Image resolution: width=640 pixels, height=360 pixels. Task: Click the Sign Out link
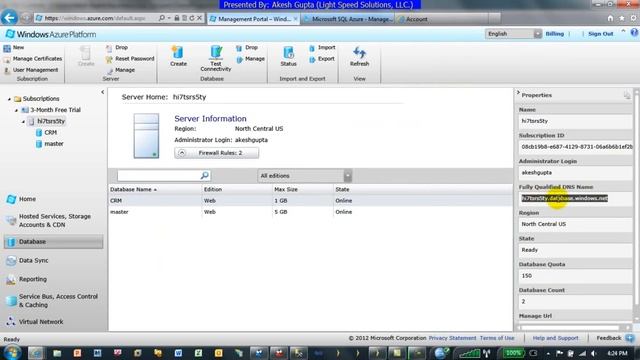coord(600,34)
